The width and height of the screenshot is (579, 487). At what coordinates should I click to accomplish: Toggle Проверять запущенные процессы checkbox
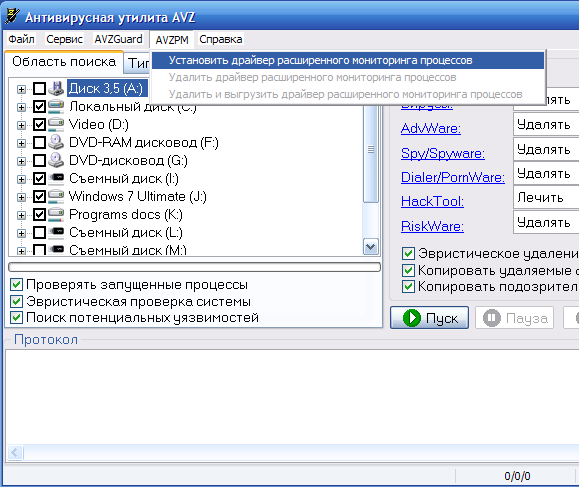click(16, 285)
